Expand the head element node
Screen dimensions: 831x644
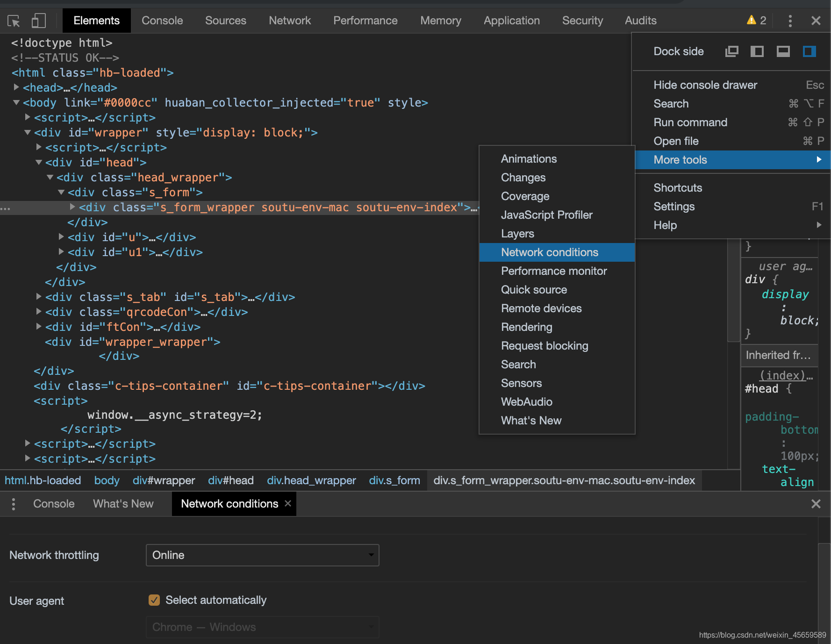(16, 87)
